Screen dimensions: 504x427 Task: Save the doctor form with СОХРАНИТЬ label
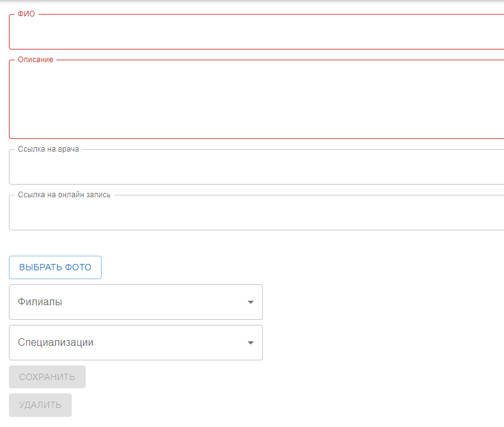tap(47, 377)
